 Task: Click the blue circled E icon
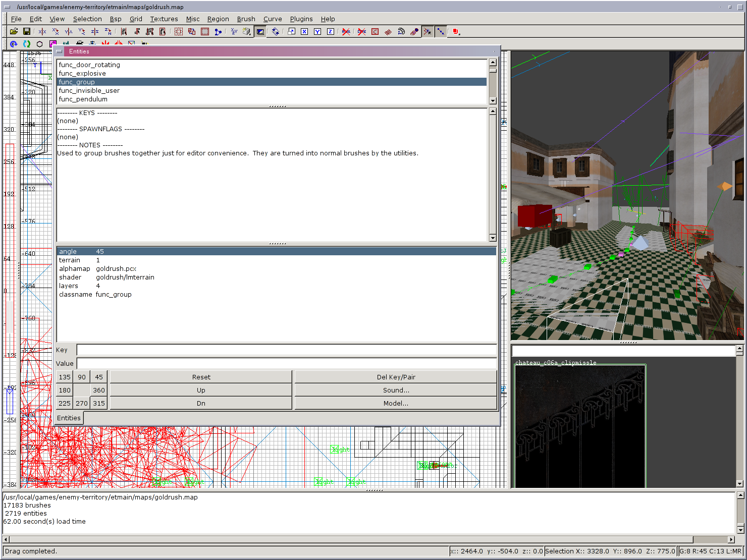(14, 44)
